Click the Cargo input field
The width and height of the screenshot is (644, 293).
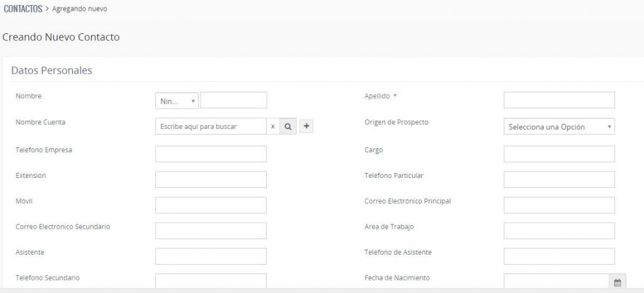(559, 154)
